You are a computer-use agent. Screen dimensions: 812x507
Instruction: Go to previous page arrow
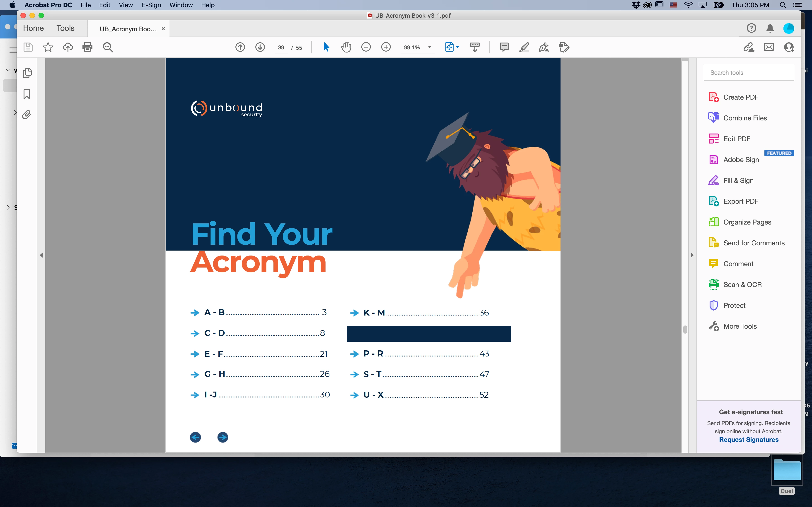coord(240,47)
